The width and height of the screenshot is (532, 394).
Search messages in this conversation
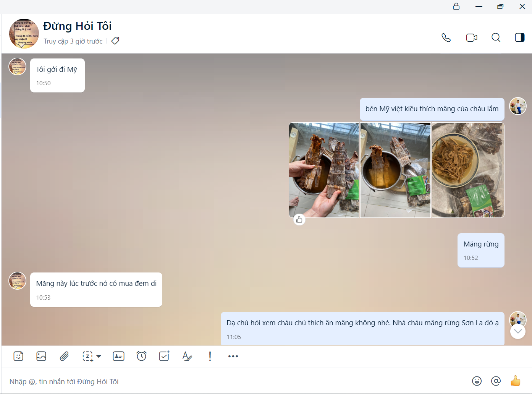[496, 37]
